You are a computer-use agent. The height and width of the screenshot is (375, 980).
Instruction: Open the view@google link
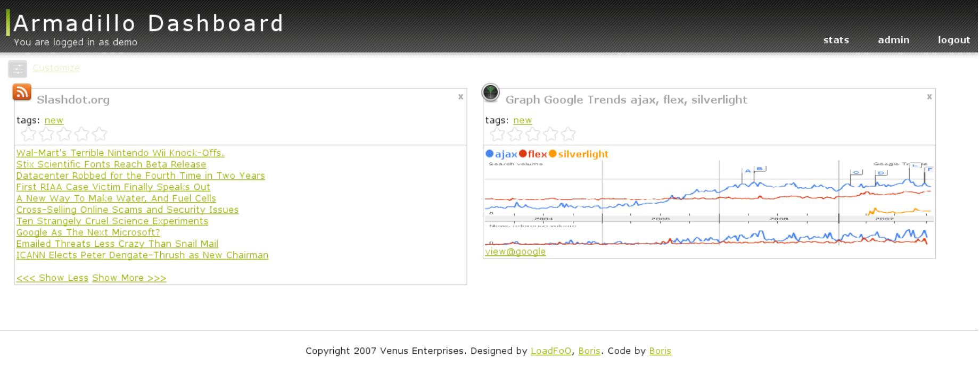coord(515,252)
